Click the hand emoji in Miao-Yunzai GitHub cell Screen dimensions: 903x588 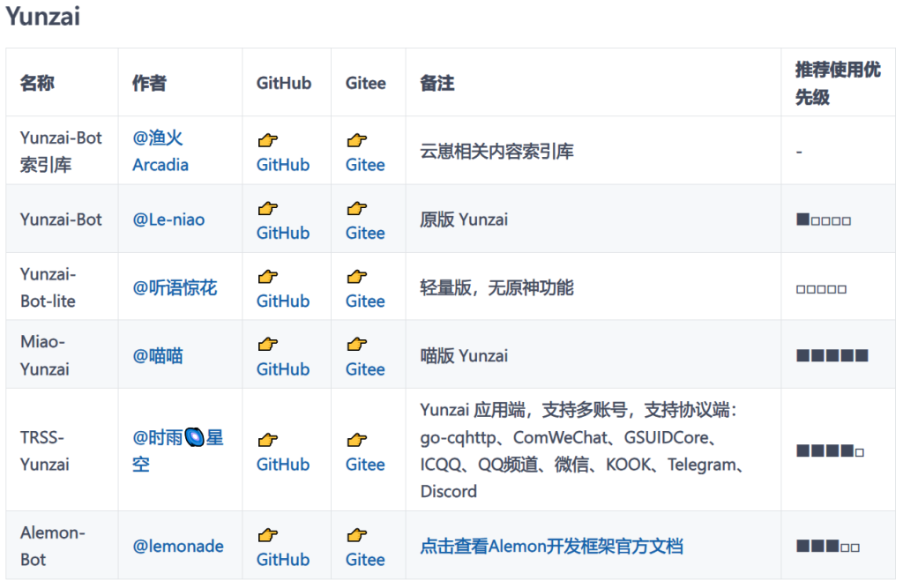pos(268,345)
